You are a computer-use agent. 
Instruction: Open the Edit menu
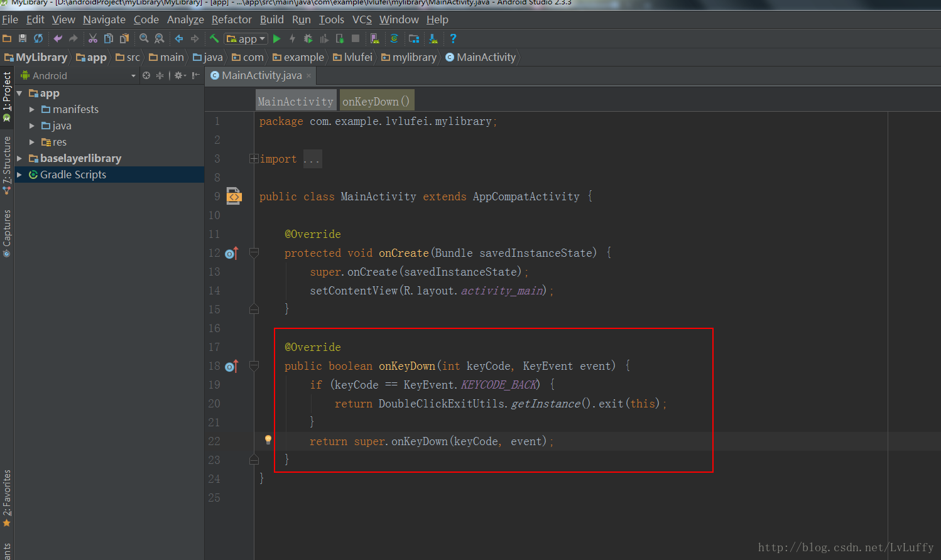[x=35, y=19]
